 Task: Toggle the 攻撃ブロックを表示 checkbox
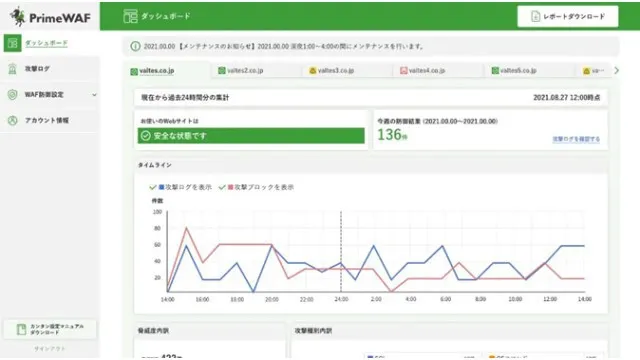pyautogui.click(x=222, y=187)
